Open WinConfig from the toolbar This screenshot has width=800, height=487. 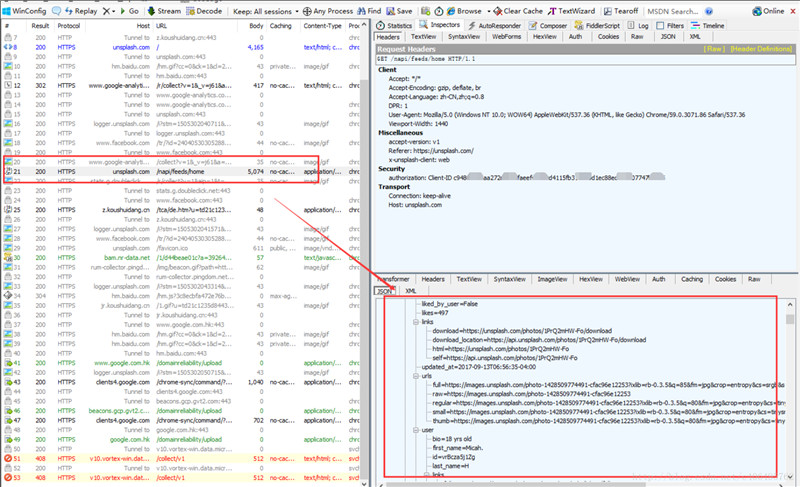[24, 11]
